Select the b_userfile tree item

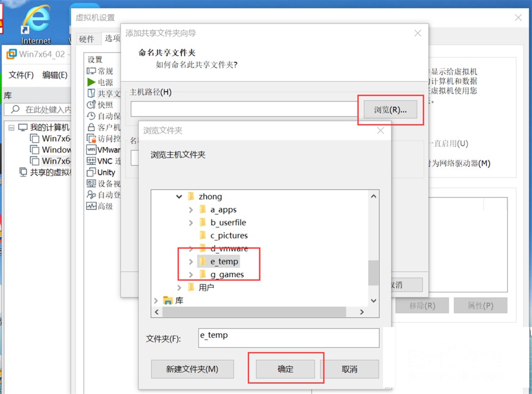[228, 222]
